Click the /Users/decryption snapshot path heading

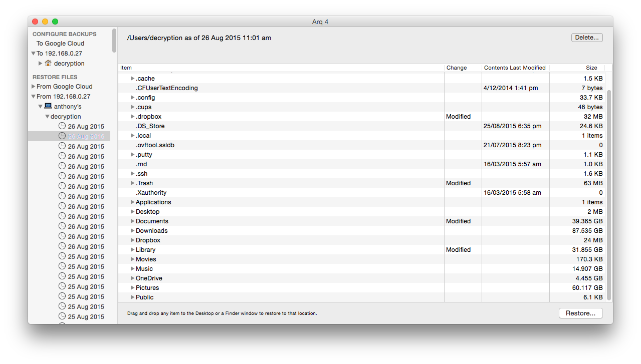(x=199, y=38)
